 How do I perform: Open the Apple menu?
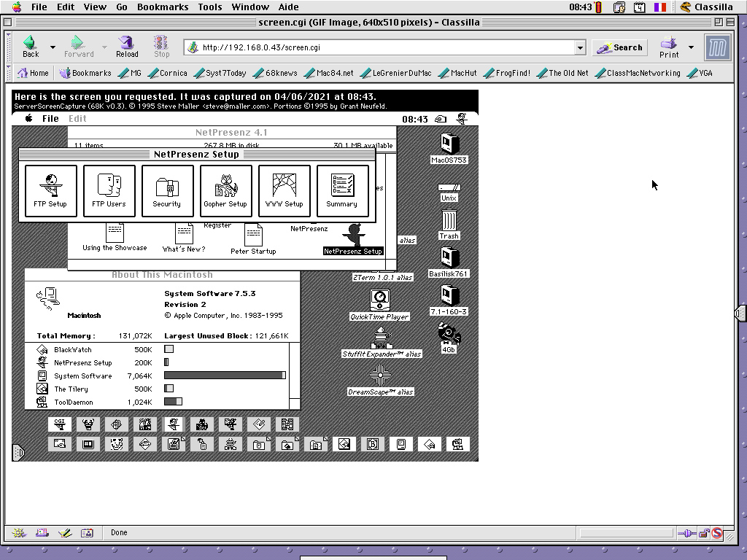18,7
